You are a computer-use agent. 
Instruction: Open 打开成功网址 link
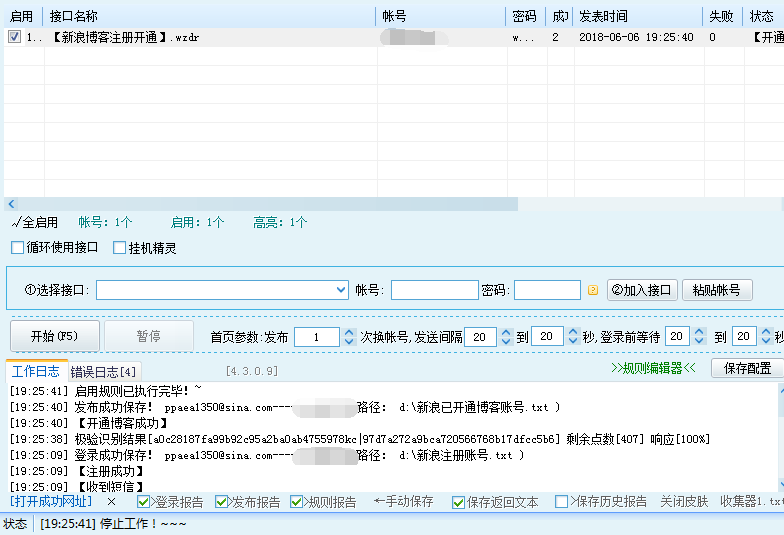point(51,502)
